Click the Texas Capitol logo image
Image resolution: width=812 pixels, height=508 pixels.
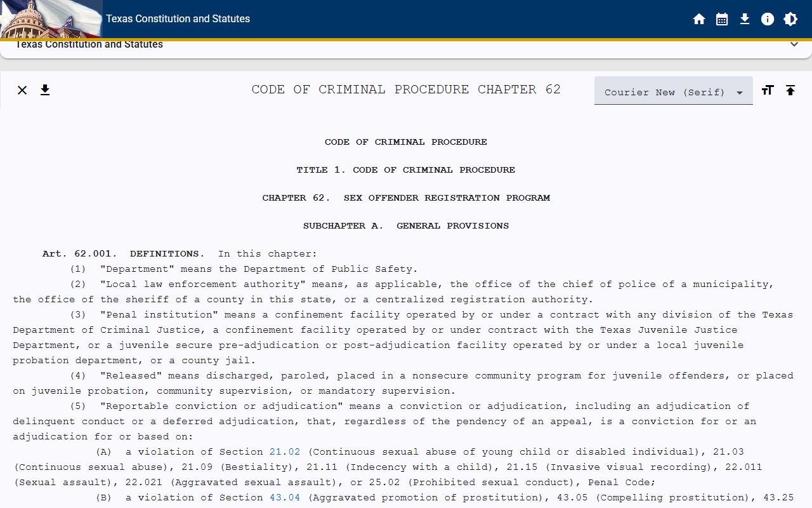click(51, 19)
